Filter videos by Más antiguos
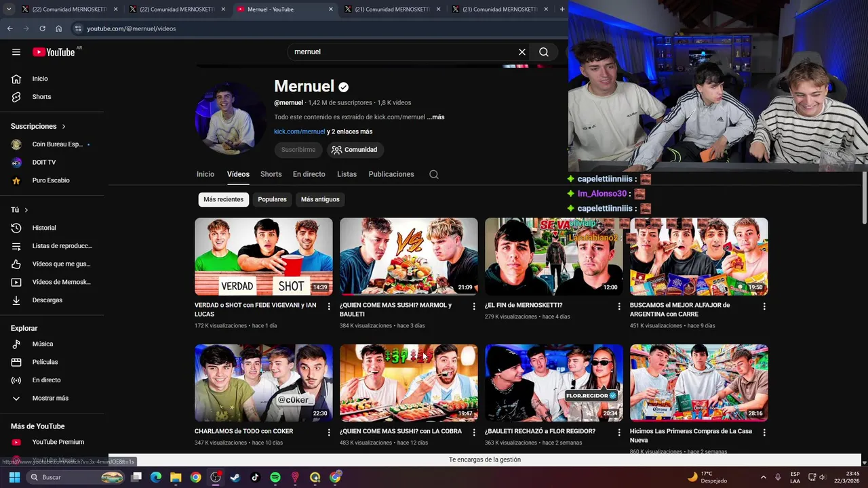868x488 pixels. pos(320,199)
